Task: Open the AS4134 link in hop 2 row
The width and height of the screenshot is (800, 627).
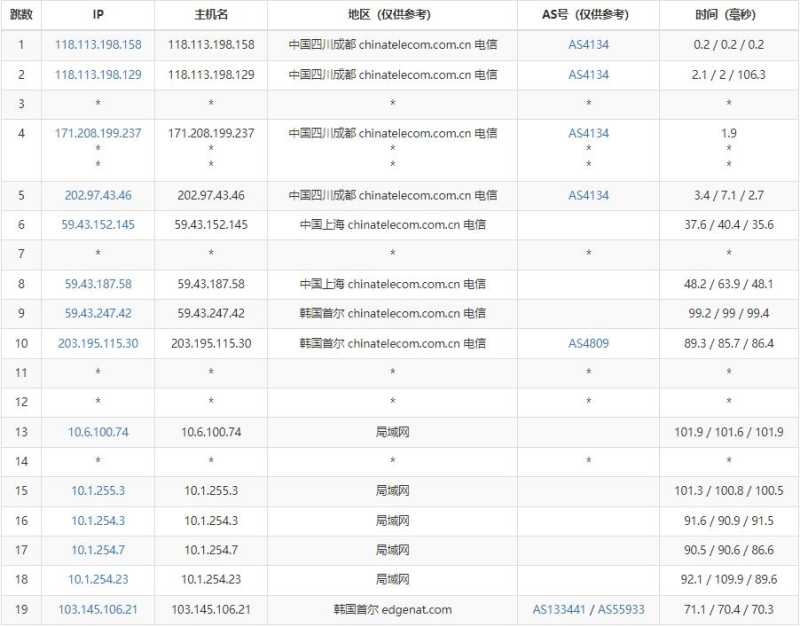Action: point(588,74)
